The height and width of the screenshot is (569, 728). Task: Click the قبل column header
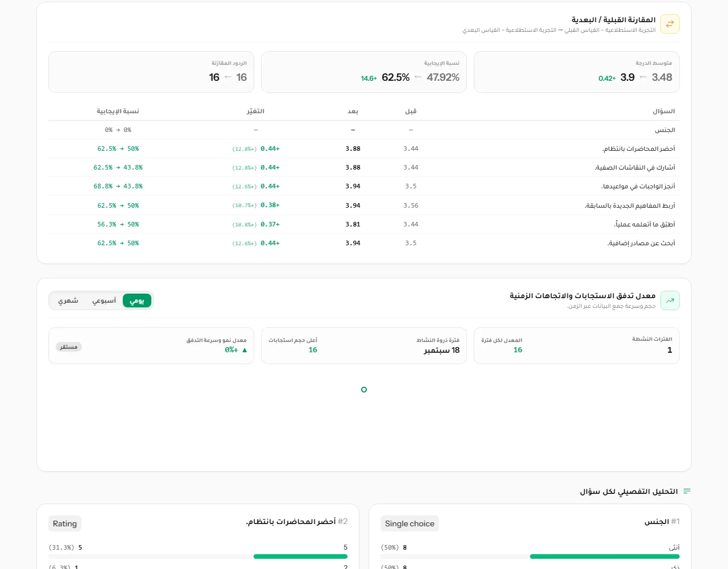tap(411, 111)
